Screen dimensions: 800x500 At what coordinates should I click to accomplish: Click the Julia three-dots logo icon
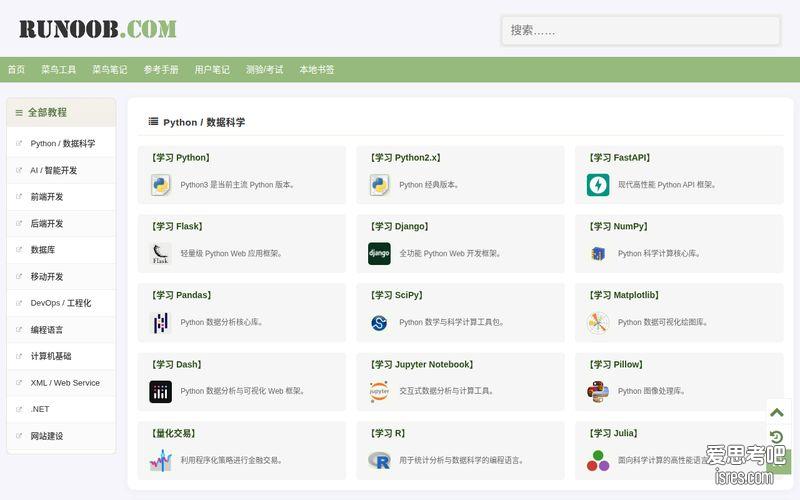click(x=598, y=461)
